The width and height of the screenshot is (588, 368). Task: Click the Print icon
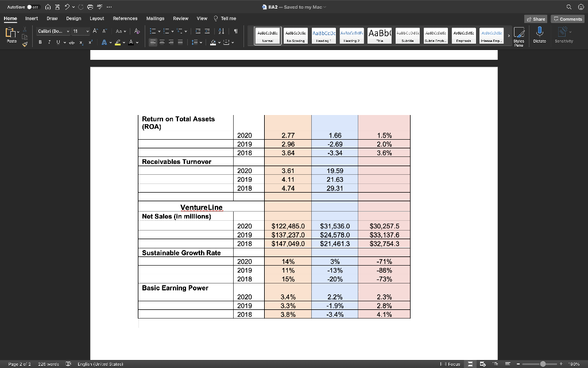click(x=90, y=7)
